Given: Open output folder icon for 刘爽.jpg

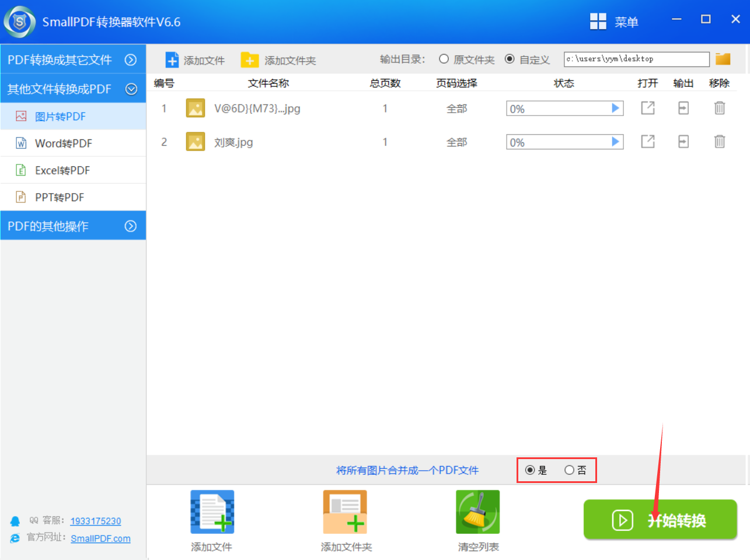Looking at the screenshot, I should click(683, 142).
